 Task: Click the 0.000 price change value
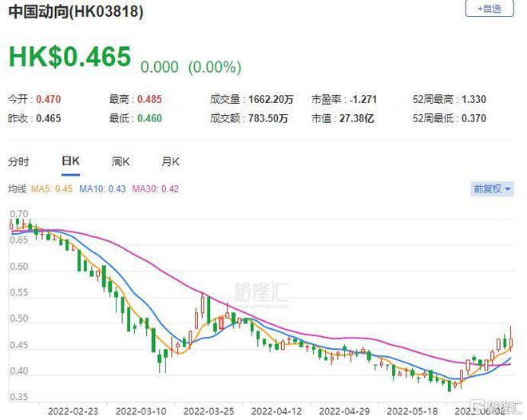click(x=160, y=67)
